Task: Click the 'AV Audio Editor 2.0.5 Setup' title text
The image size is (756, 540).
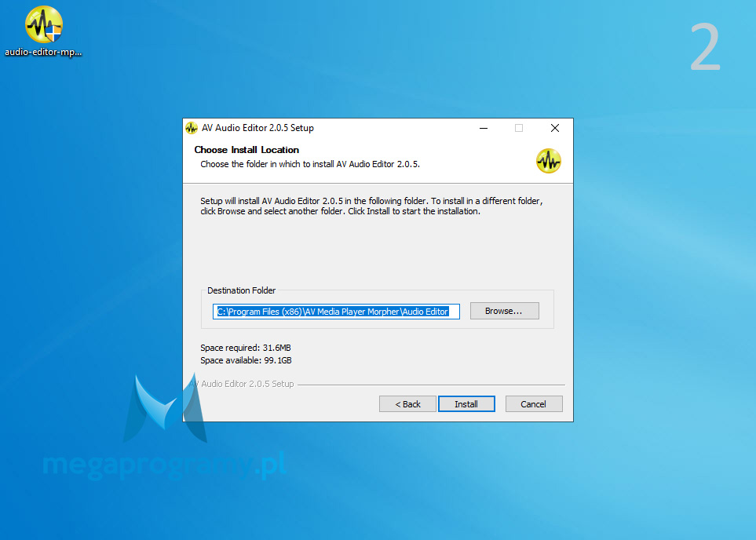Action: click(x=257, y=128)
